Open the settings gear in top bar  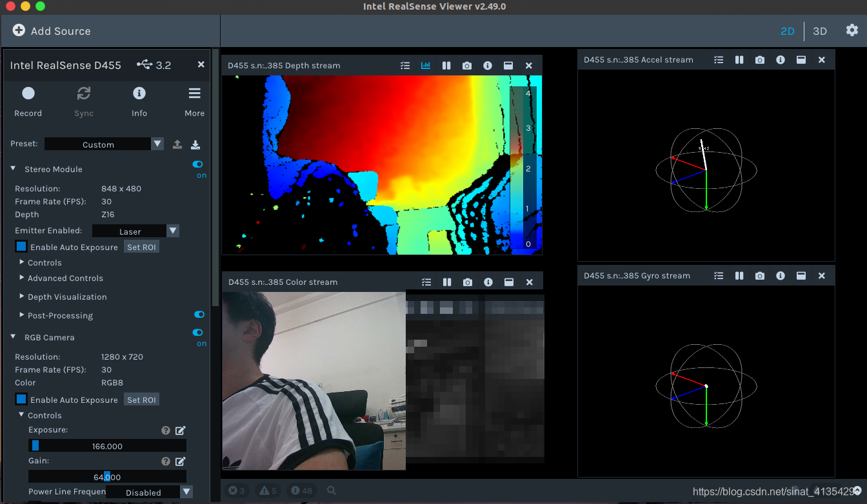852,30
